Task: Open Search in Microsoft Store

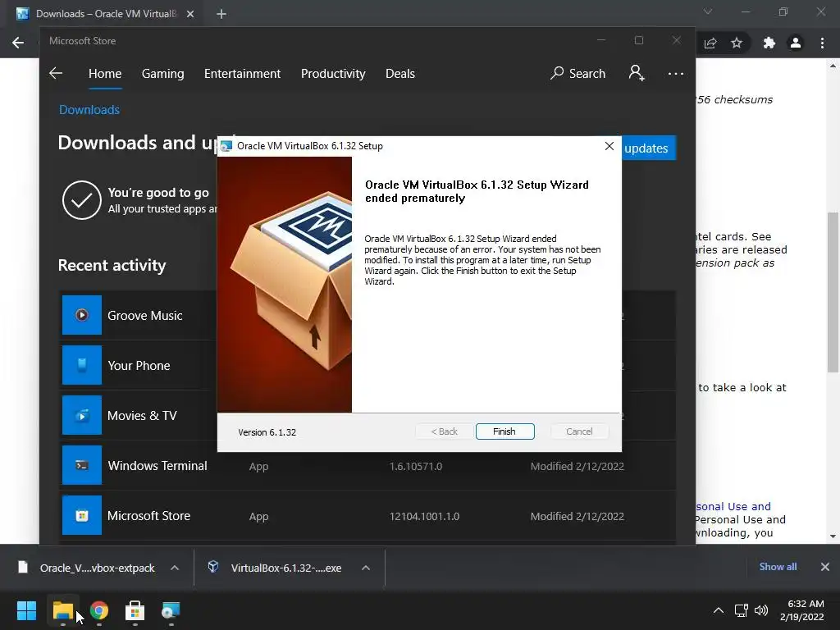Action: [x=578, y=73]
